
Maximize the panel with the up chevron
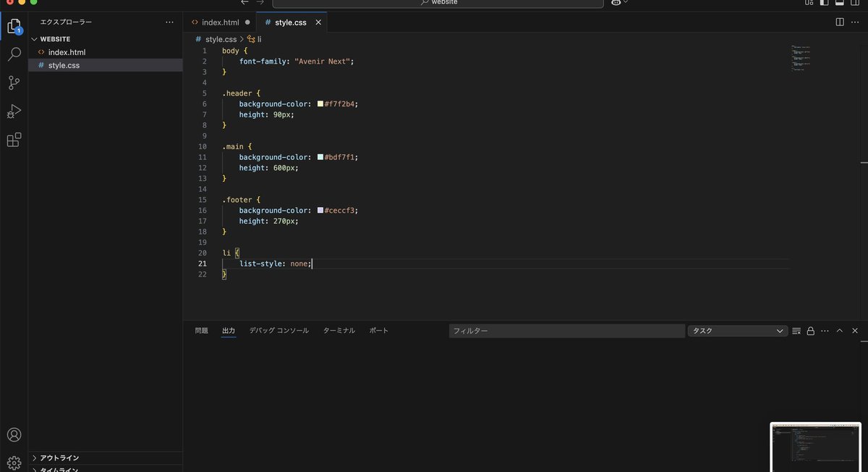(840, 331)
